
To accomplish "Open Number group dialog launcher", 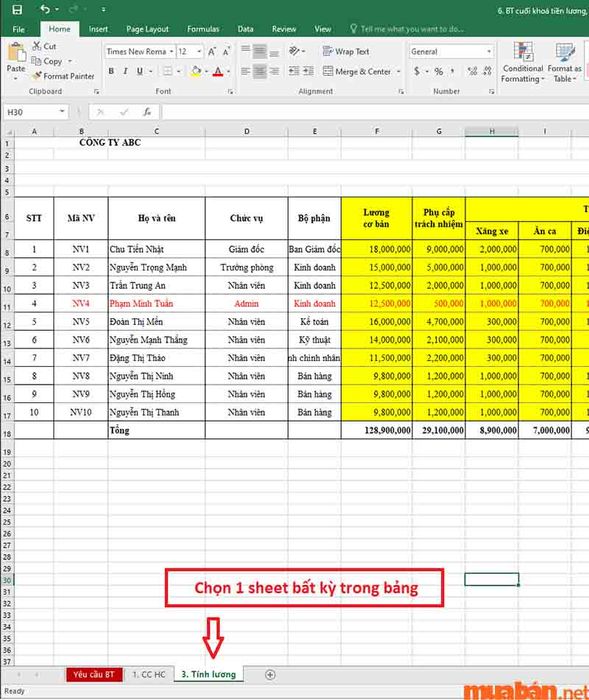I will 491,92.
